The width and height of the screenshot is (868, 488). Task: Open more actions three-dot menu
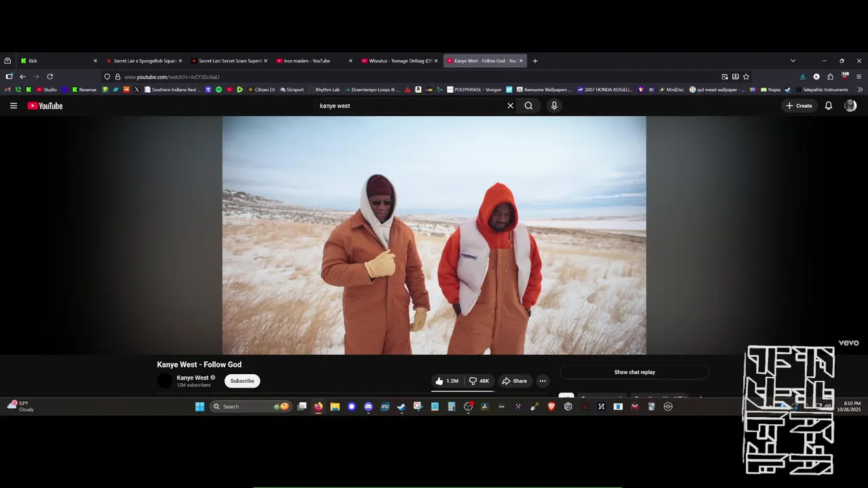542,381
